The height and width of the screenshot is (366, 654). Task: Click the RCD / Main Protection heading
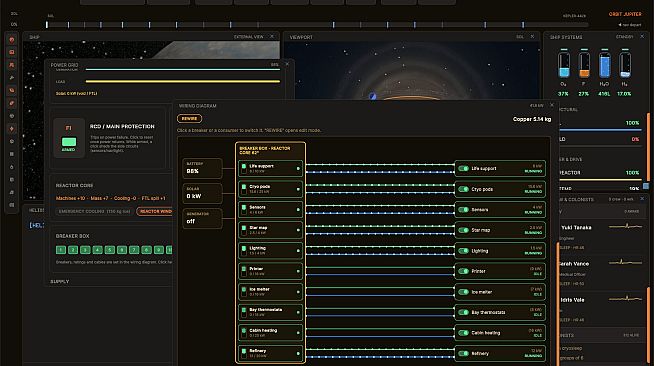point(122,126)
